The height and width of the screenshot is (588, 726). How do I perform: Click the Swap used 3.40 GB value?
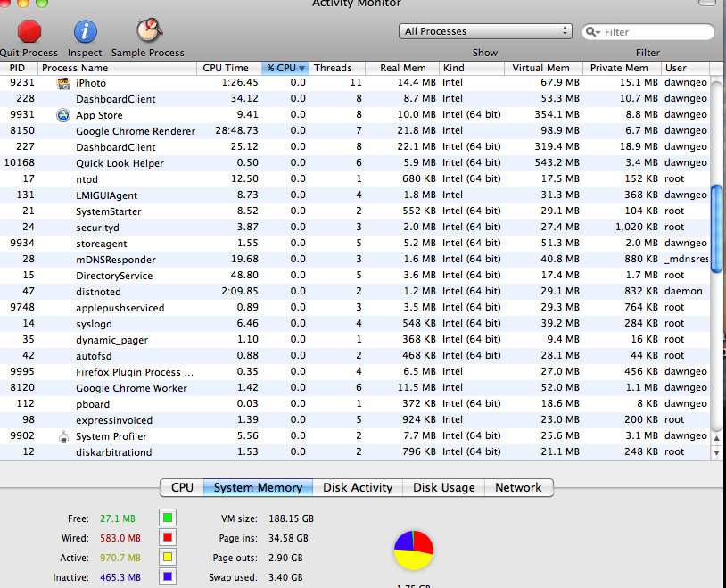(285, 578)
